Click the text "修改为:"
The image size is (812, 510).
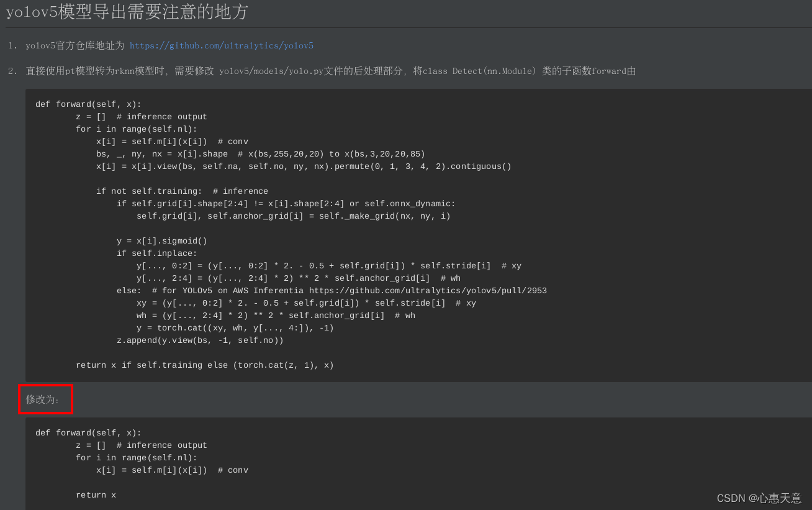point(42,399)
